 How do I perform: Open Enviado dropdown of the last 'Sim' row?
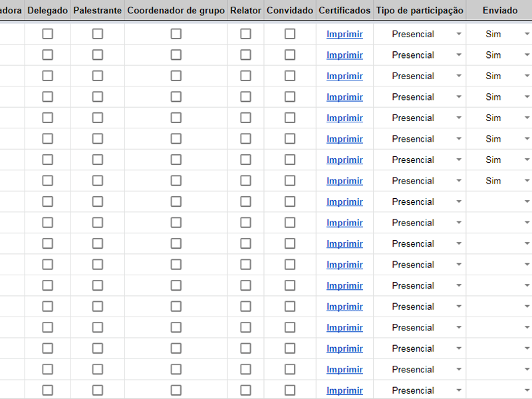[525, 181]
